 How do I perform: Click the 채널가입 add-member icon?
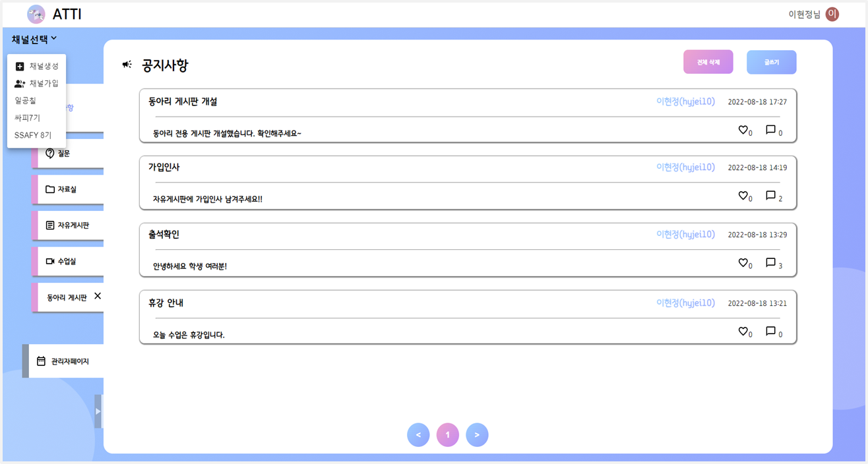coord(19,83)
